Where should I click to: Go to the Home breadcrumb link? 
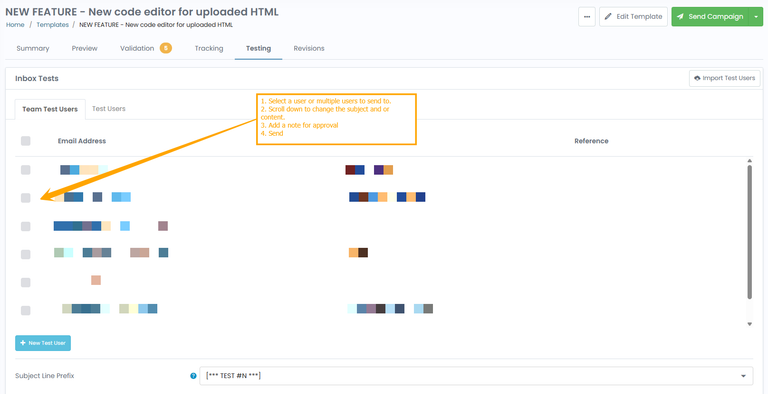15,25
